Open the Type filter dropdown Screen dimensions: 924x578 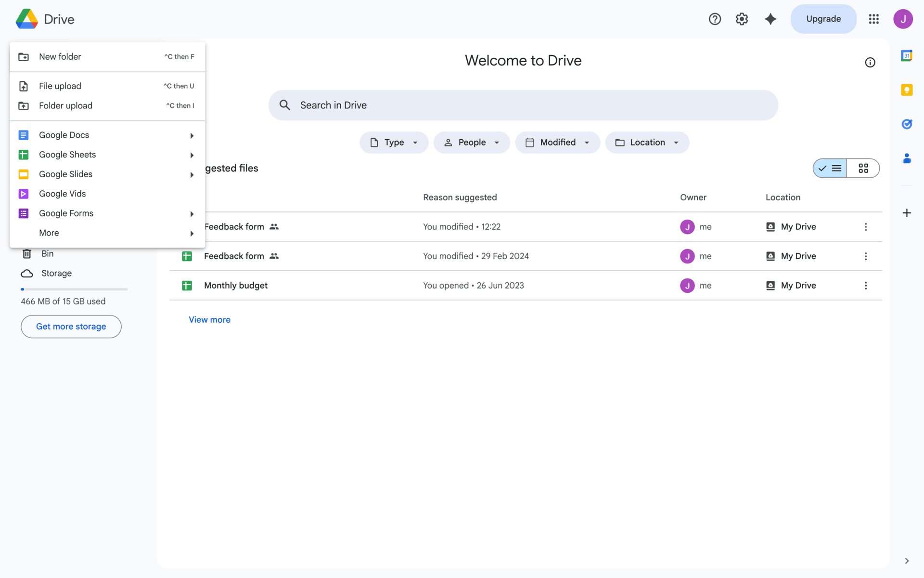click(394, 143)
